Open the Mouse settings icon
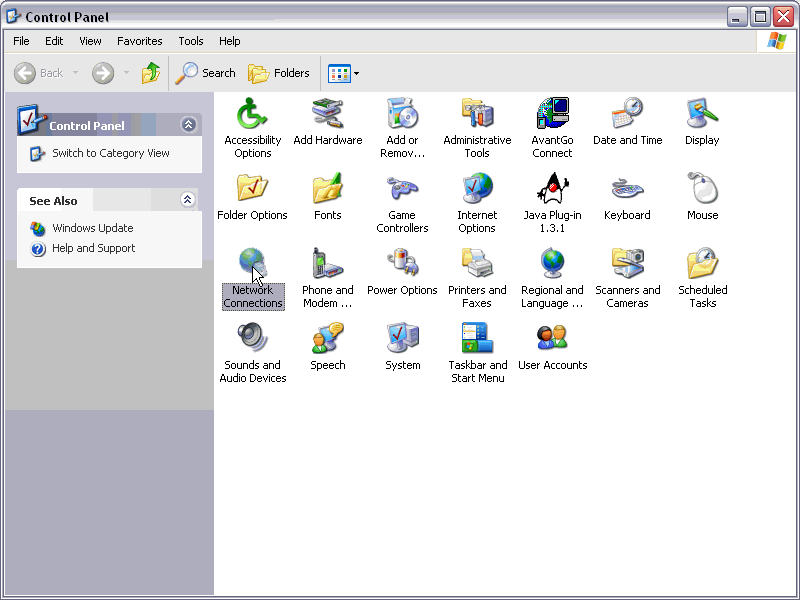This screenshot has width=800, height=600. [702, 188]
